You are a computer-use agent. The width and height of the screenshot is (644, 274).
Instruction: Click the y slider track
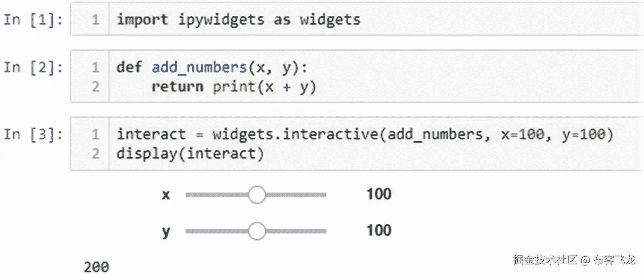(215, 231)
